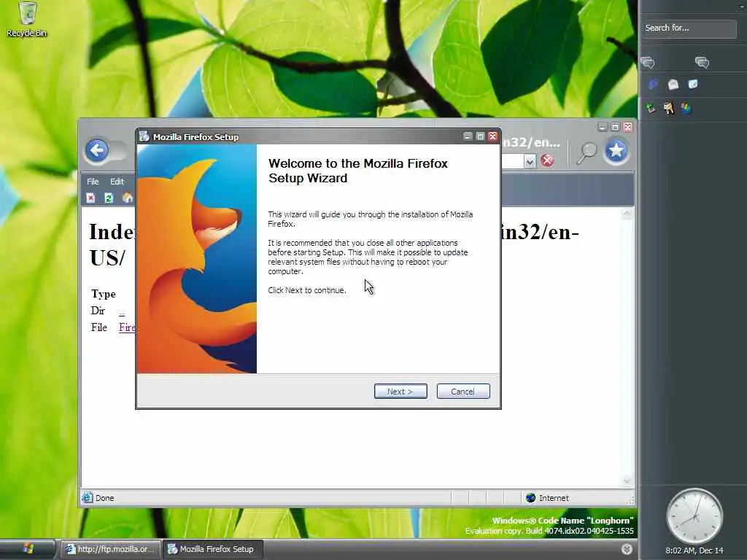The image size is (747, 560).
Task: Click the 'Click Next to continue.' text
Action: 307,290
